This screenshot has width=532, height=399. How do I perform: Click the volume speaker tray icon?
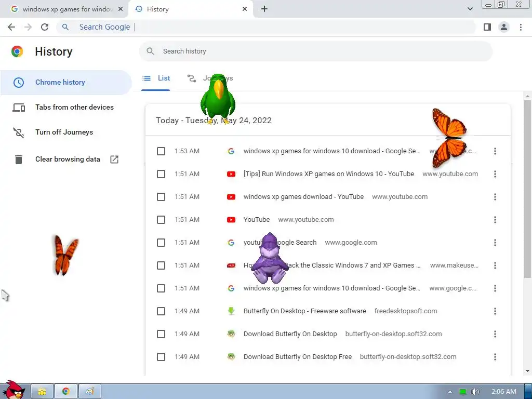(x=475, y=392)
